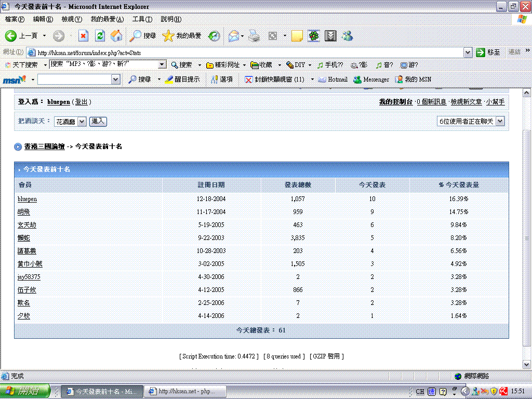This screenshot has height=399, width=532.
Task: Click the 移至 Go button
Action: tap(488, 52)
